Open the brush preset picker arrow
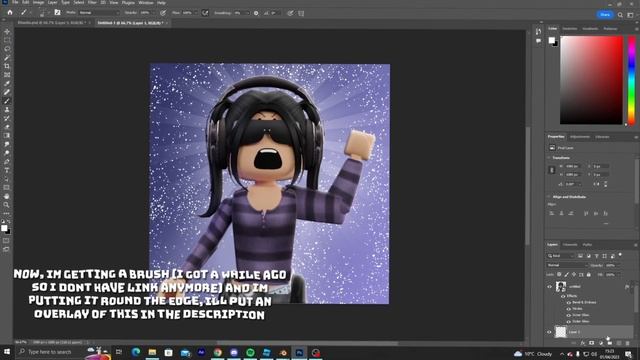640x360 pixels. pyautogui.click(x=48, y=13)
